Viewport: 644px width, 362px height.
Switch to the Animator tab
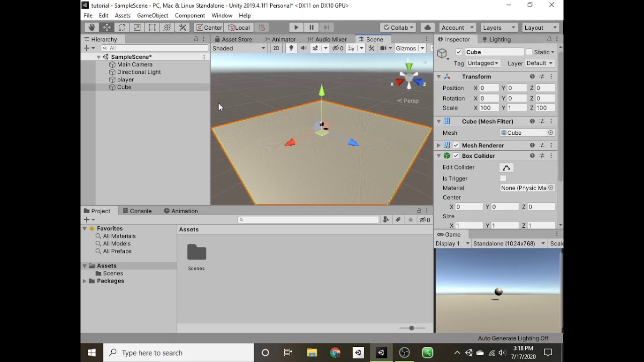tap(280, 39)
